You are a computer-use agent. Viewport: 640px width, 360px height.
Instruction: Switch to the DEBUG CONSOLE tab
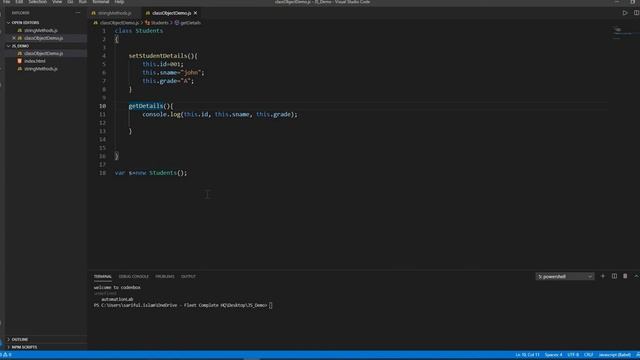[133, 276]
